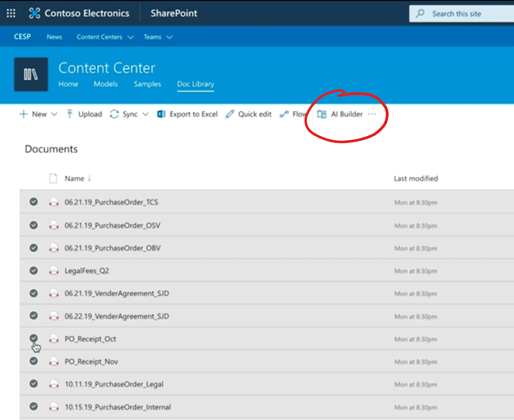
Task: Click the Flow connector icon
Action: (x=284, y=114)
